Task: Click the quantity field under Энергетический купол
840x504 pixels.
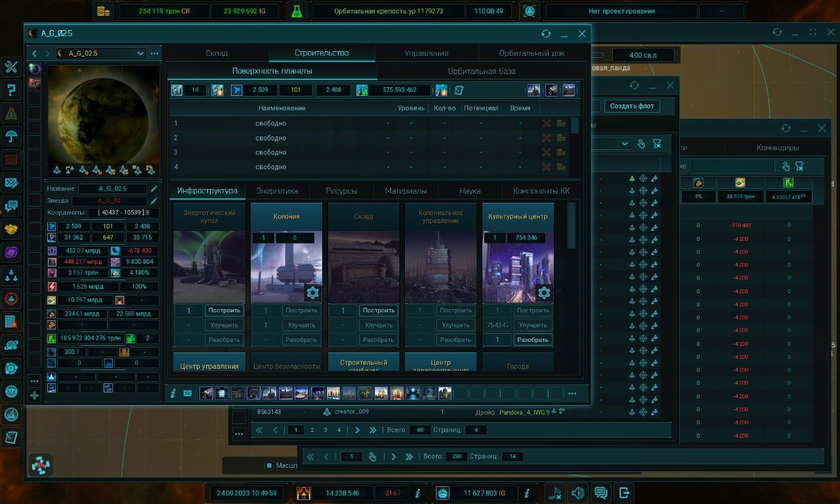Action: pos(189,310)
